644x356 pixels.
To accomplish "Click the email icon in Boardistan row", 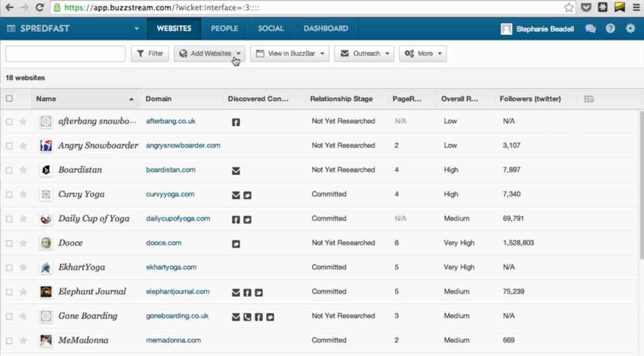I will [236, 171].
